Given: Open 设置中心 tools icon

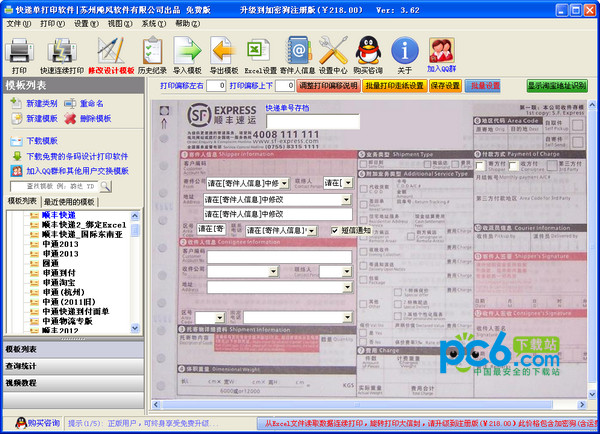Looking at the screenshot, I should tap(333, 51).
